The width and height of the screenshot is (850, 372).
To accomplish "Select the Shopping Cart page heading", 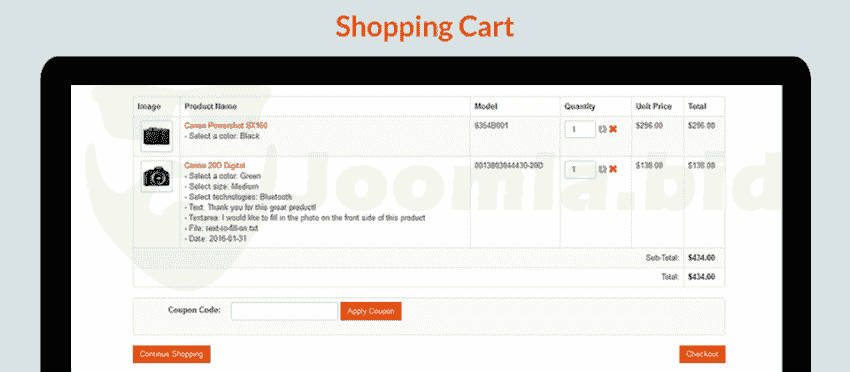I will pyautogui.click(x=424, y=27).
